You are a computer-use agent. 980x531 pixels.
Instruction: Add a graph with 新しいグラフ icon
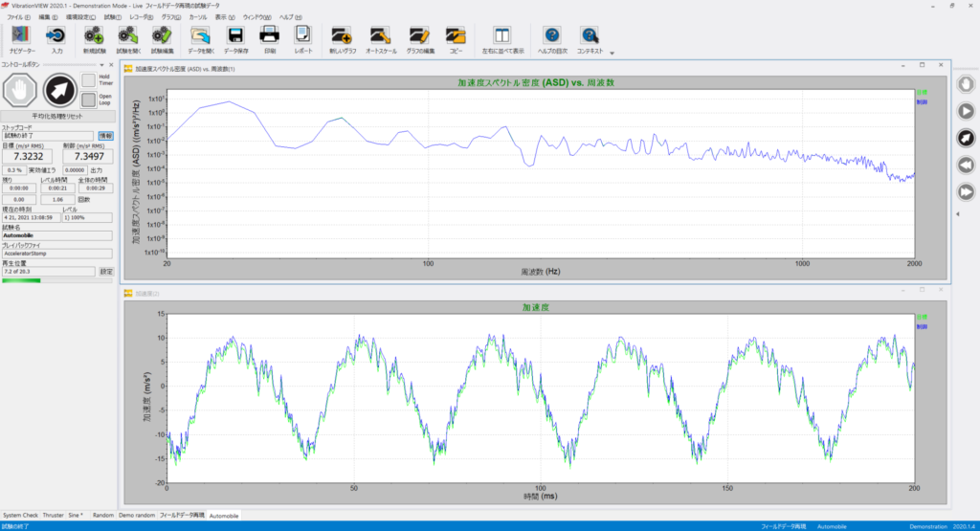click(x=343, y=39)
